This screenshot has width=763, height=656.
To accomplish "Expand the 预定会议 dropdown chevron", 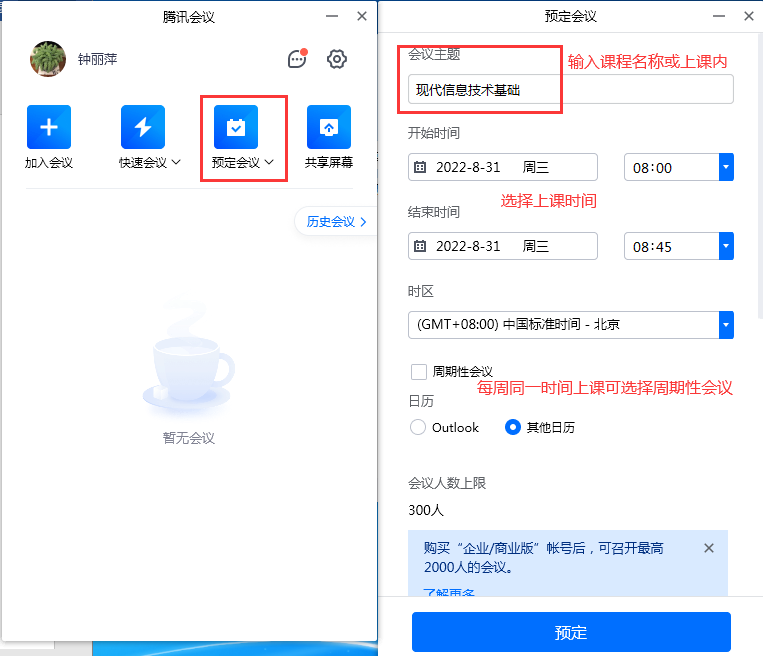I will [269, 162].
